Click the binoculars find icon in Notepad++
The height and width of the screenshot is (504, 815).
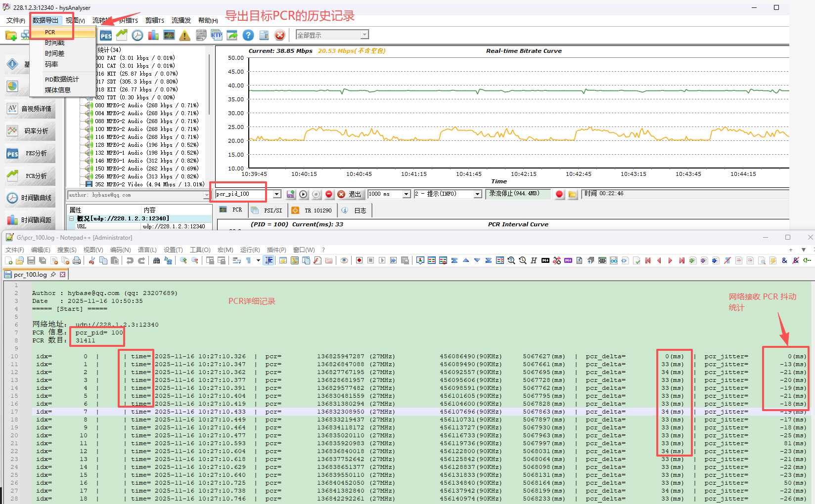point(156,260)
